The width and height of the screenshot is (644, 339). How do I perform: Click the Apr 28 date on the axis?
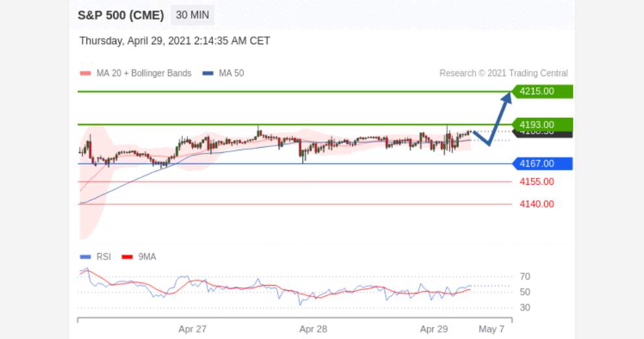[x=313, y=329]
